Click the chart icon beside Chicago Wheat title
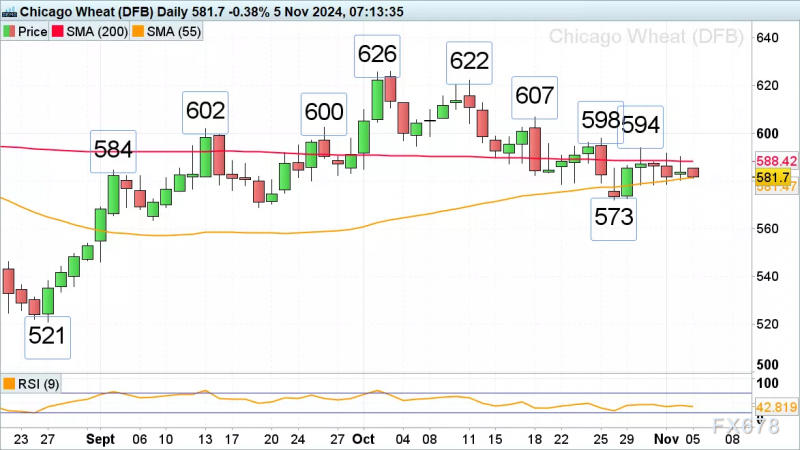 coord(9,11)
